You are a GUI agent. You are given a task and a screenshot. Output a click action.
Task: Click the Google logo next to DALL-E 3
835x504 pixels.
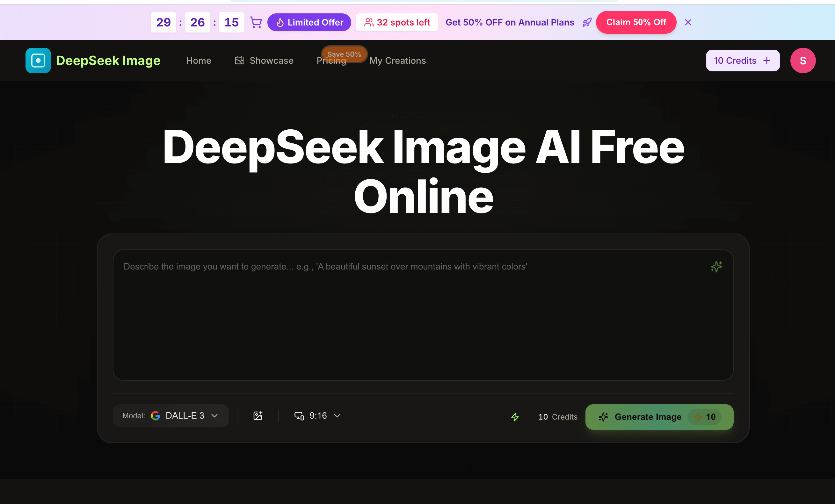coord(156,416)
